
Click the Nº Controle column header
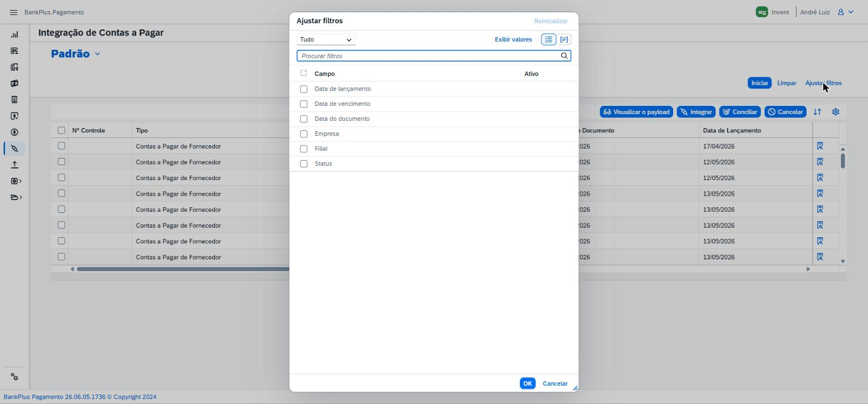point(89,131)
